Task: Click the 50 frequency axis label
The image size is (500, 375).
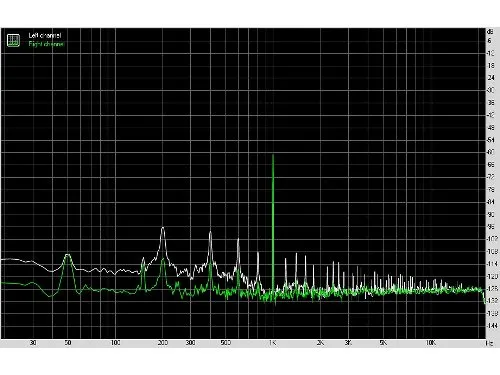Action: point(68,343)
